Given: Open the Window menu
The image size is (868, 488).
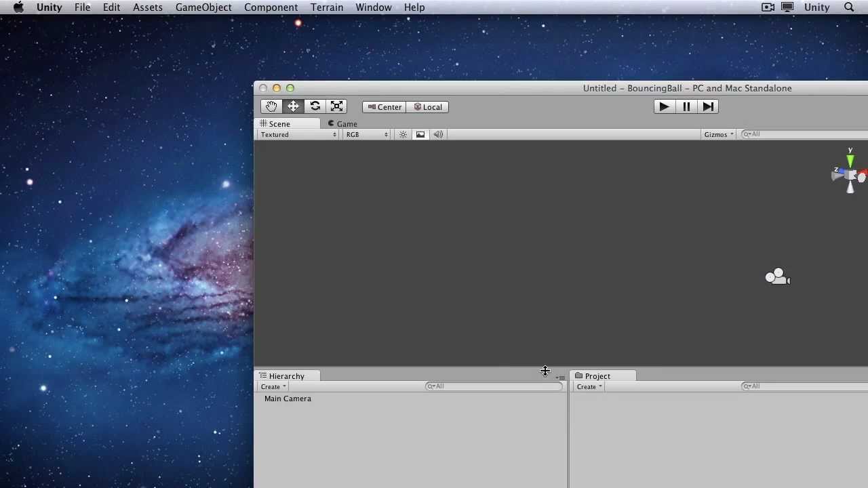Looking at the screenshot, I should pyautogui.click(x=374, y=7).
